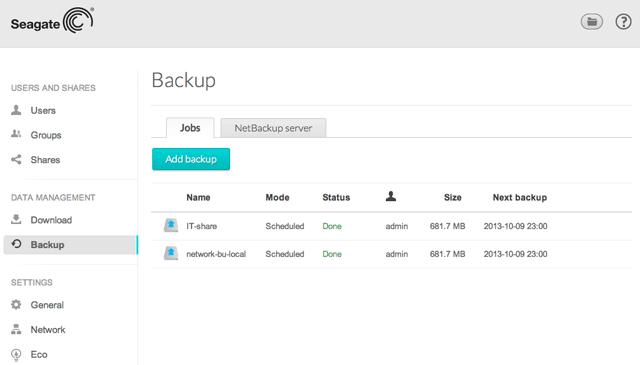Viewport: 640px width, 365px height.
Task: Click the user column header icon
Action: 391,197
